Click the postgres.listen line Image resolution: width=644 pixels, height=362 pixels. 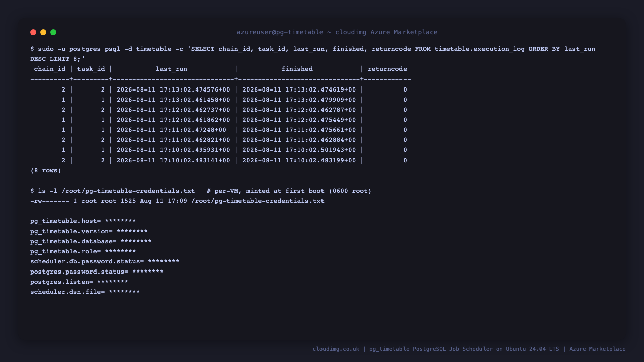[79, 282]
